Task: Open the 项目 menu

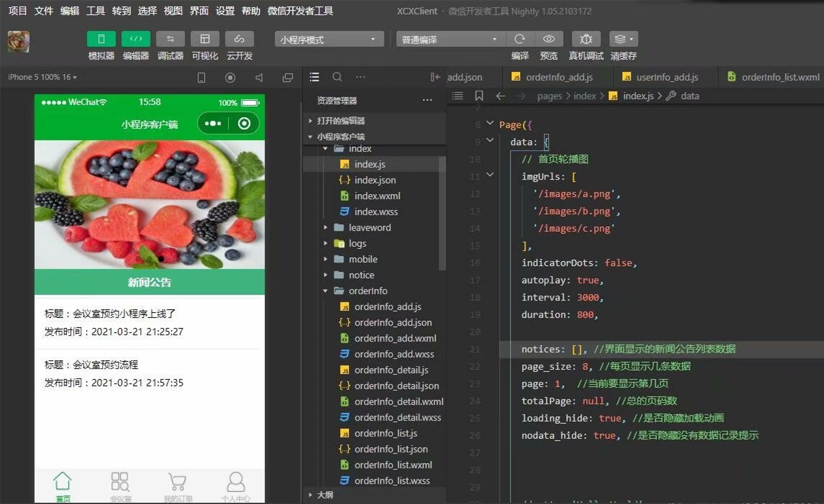Action: point(18,11)
